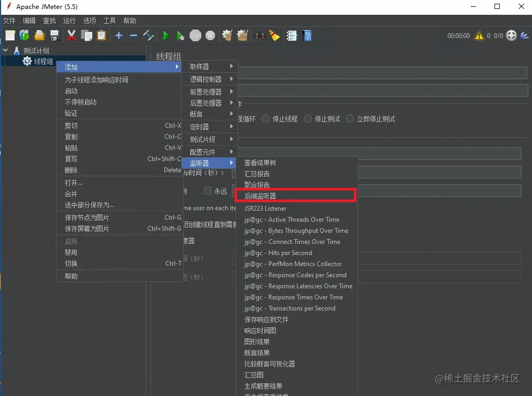The image size is (532, 396).
Task: Open the 编辑 menu
Action: click(29, 21)
